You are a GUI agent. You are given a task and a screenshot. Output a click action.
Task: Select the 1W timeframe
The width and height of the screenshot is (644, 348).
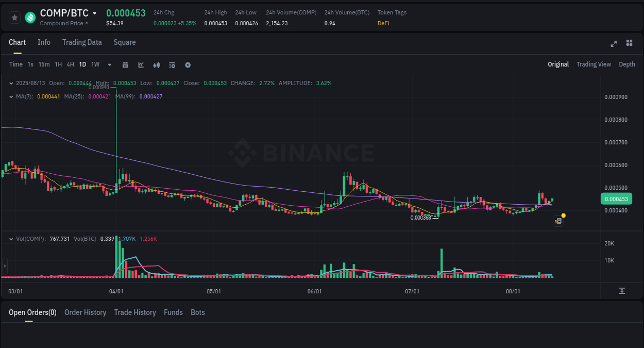point(95,64)
